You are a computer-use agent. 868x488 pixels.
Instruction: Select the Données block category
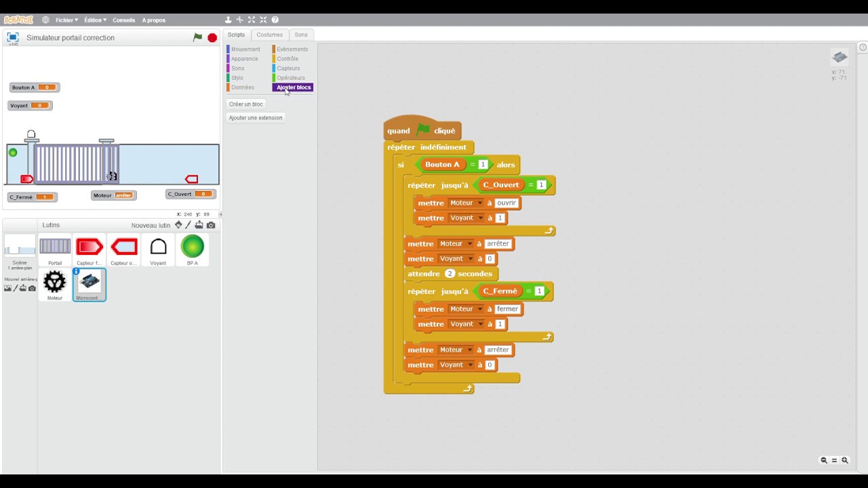click(241, 87)
